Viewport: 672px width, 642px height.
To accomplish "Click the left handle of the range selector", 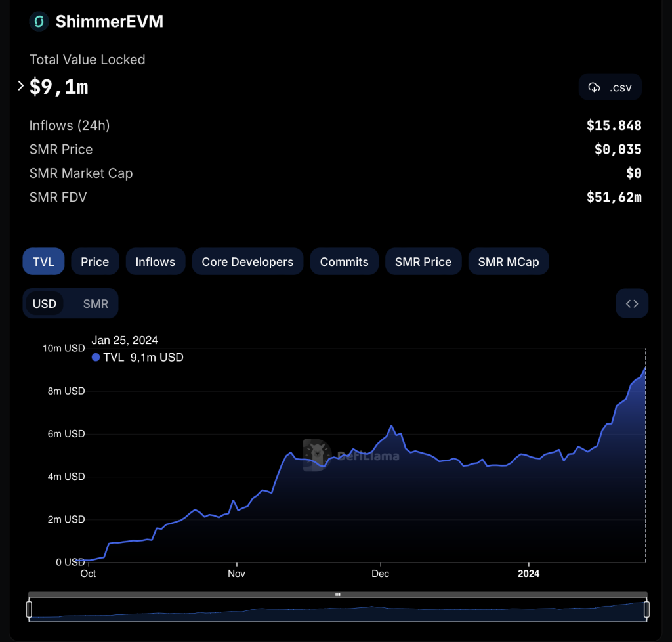I will point(29,609).
